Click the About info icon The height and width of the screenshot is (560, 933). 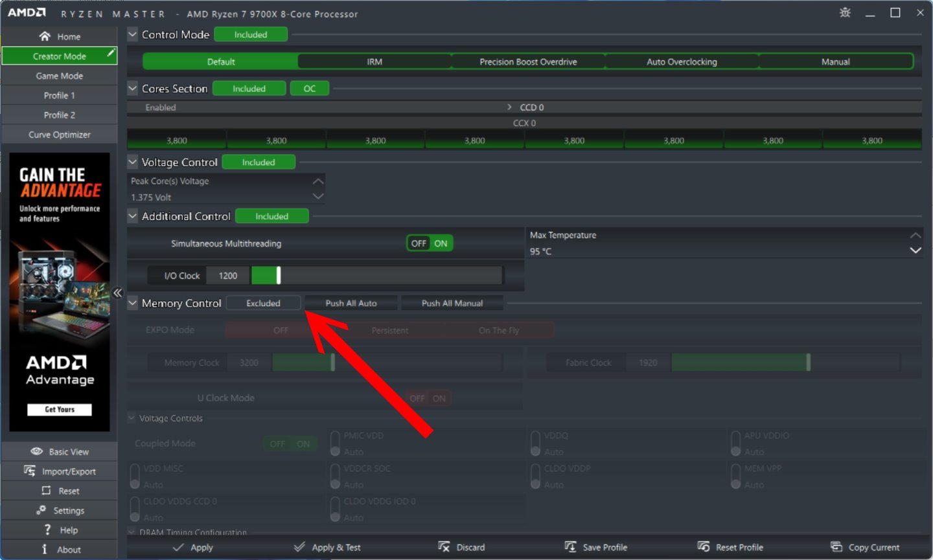pyautogui.click(x=44, y=549)
